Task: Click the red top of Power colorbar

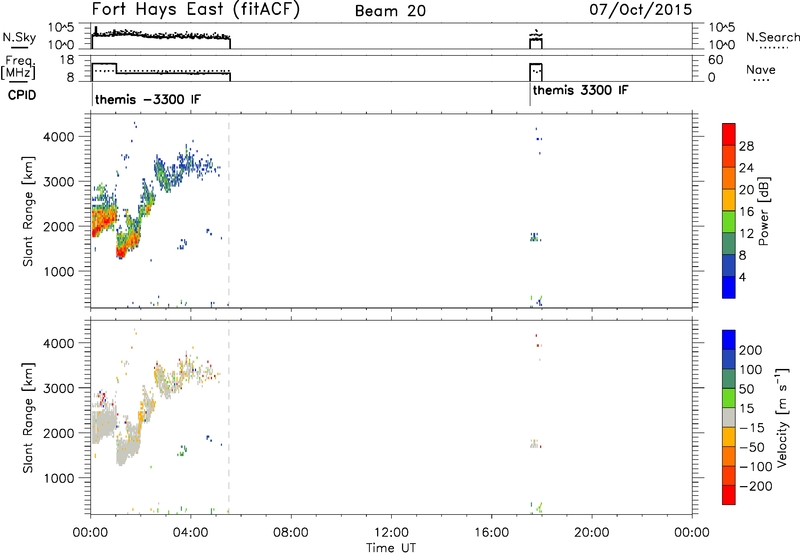Action: point(729,134)
